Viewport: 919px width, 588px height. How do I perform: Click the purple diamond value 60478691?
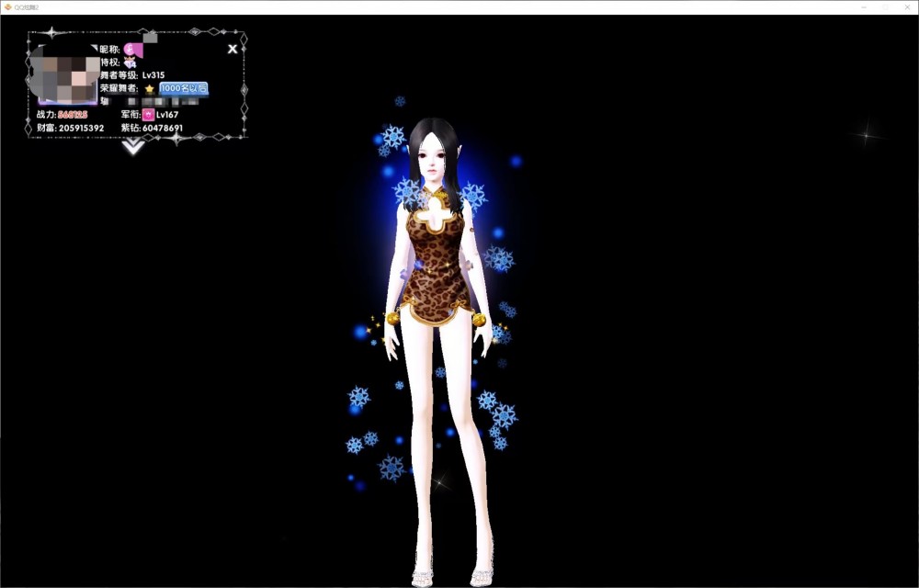tap(163, 128)
